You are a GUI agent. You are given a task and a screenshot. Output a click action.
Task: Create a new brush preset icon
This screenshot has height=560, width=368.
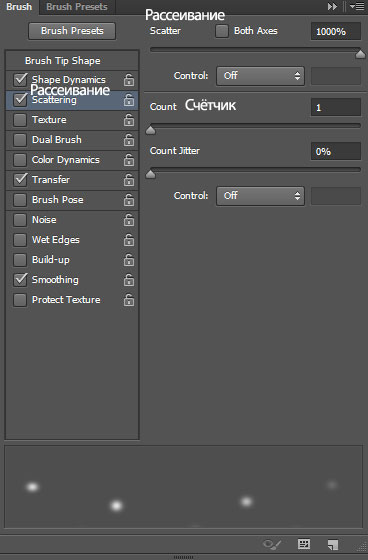coord(333,545)
